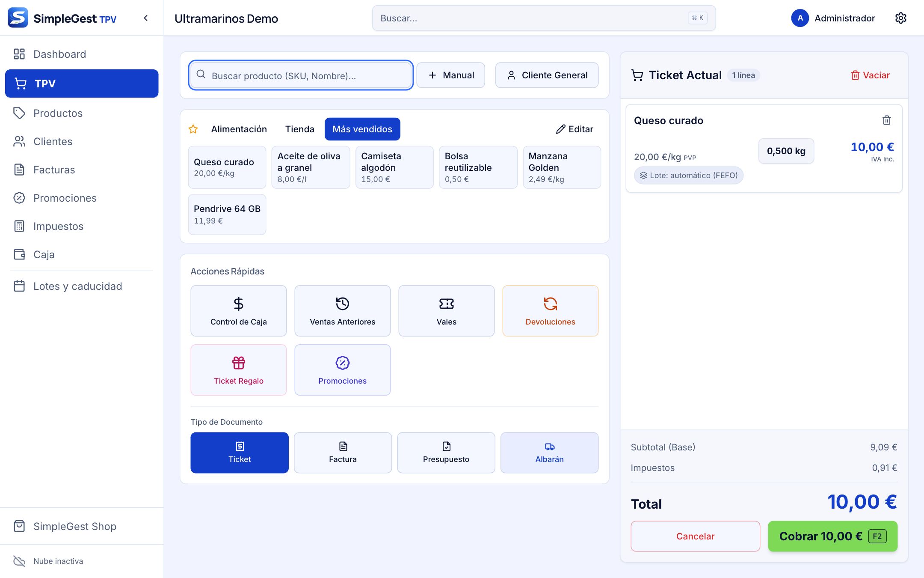This screenshot has height=578, width=924.
Task: Add Aceite de oliva a granel product
Action: (311, 167)
